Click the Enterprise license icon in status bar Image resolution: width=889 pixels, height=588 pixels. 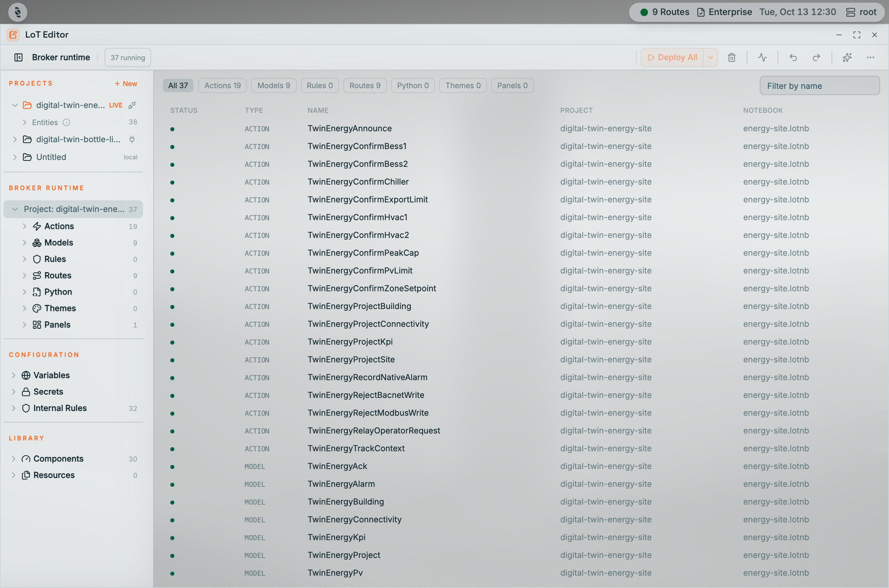[701, 12]
